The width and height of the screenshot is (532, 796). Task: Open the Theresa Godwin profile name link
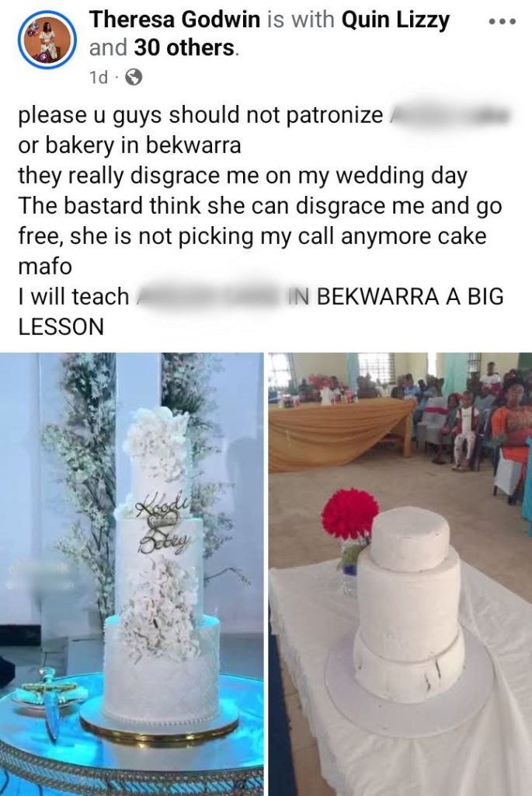click(x=175, y=19)
